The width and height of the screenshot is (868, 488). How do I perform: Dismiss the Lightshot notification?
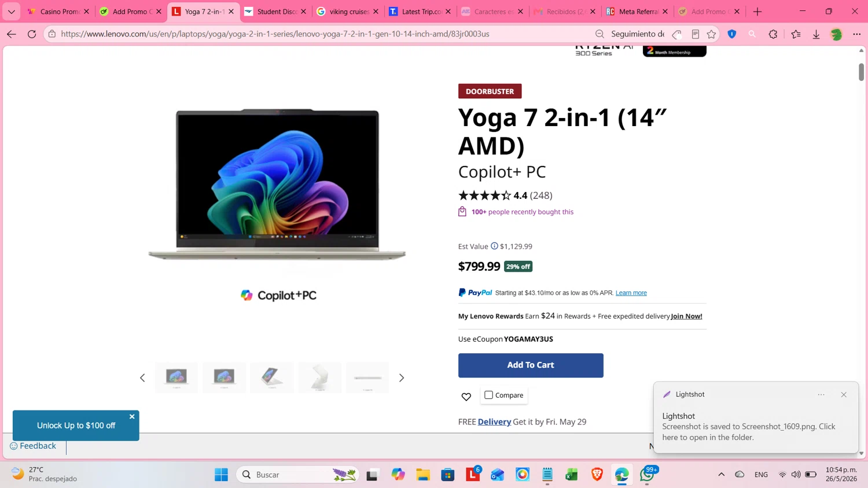tap(844, 394)
